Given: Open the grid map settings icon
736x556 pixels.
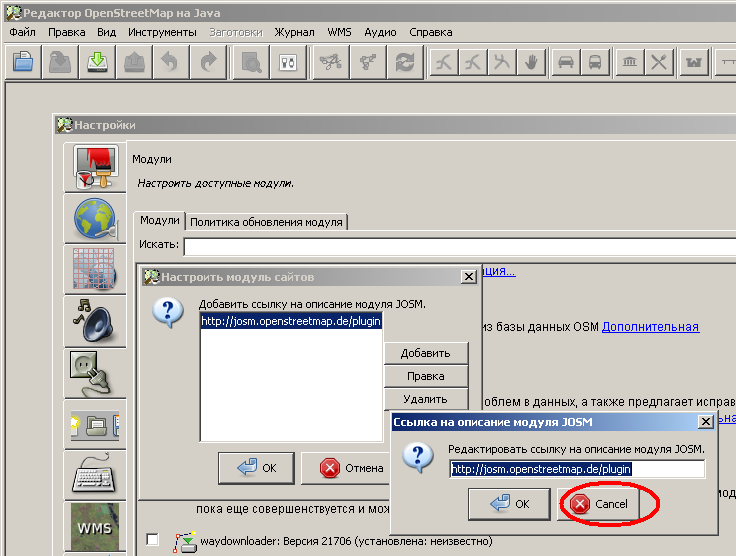Looking at the screenshot, I should coord(96,269).
